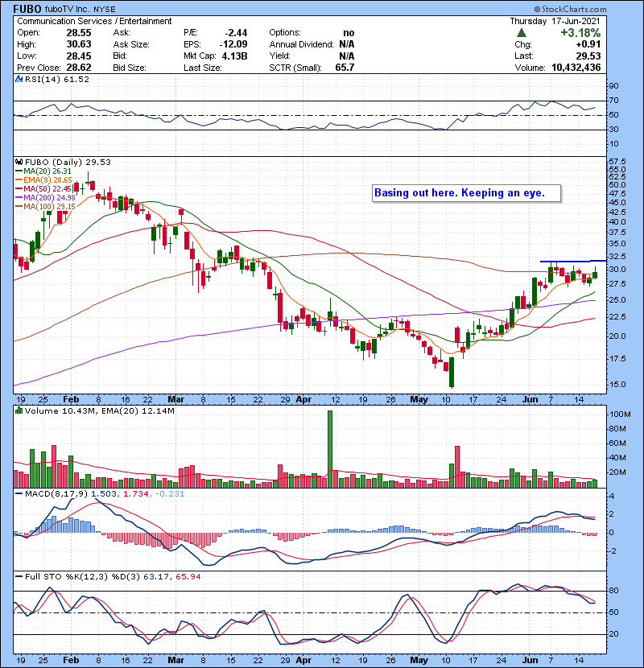Click the stochastic %K value 63.17
Viewport: 644px width, 668px height.
coord(156,576)
